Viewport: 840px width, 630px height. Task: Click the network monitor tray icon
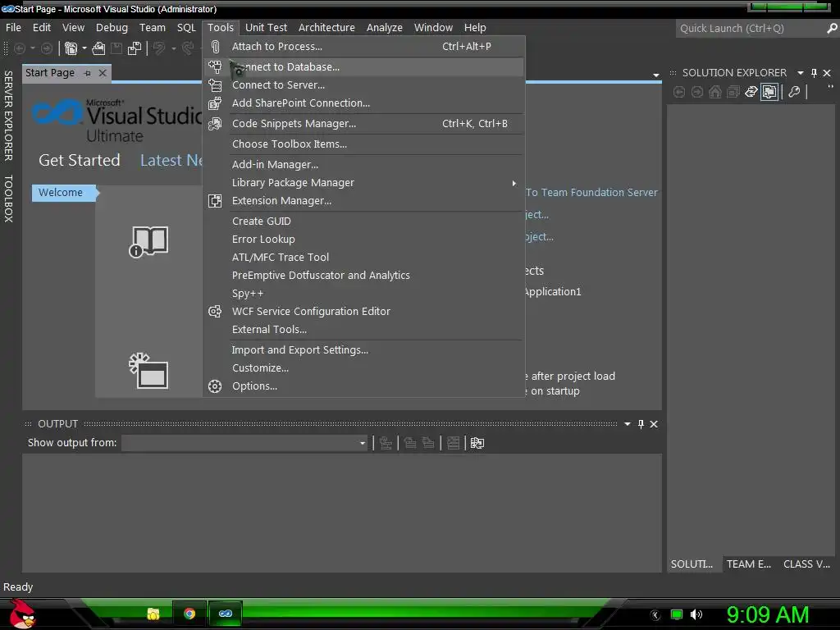(x=677, y=614)
